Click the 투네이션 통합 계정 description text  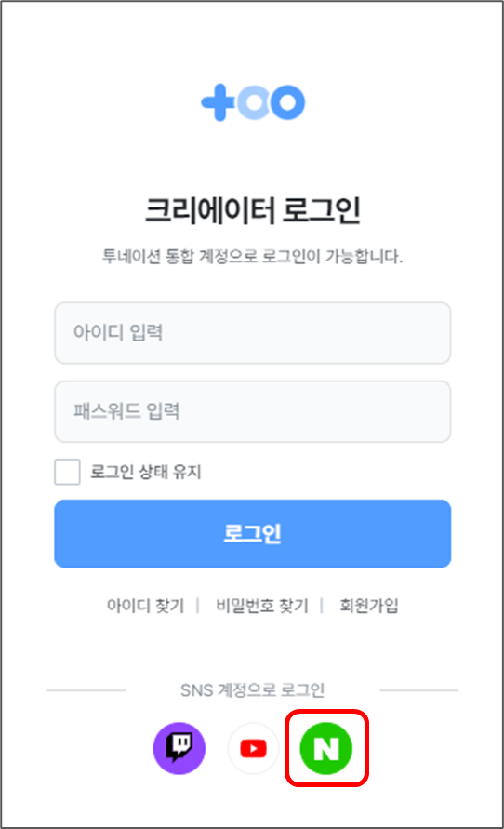click(253, 257)
